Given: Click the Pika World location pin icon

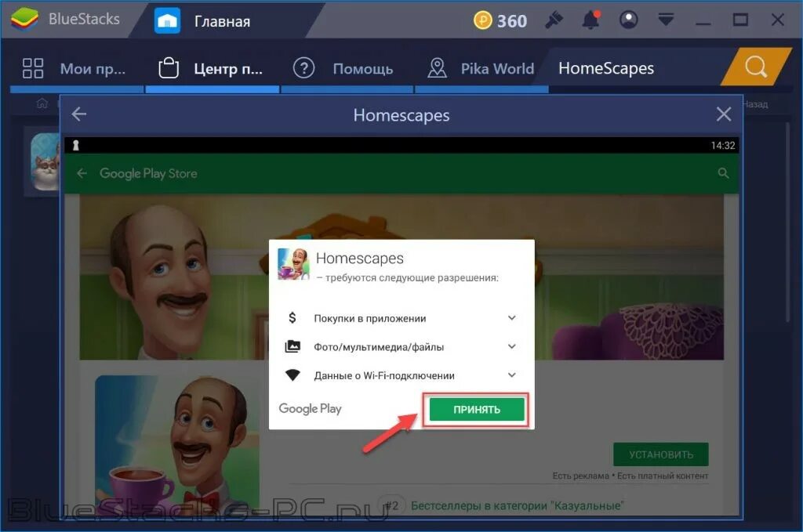Looking at the screenshot, I should (437, 68).
